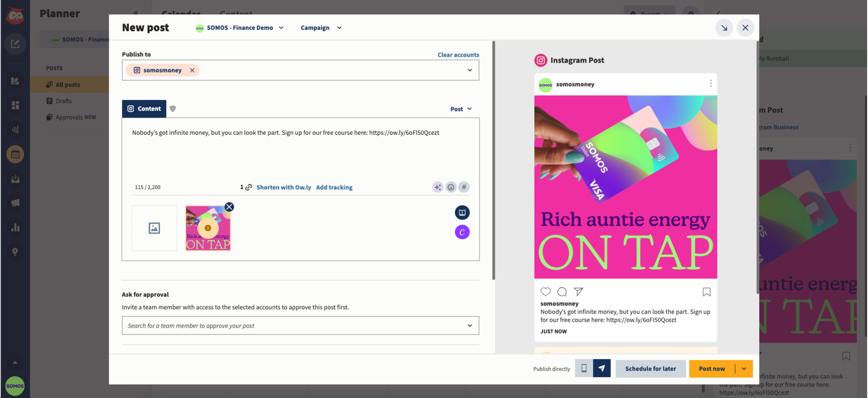Click the Publish to label
The image size is (868, 398).
[x=136, y=54]
